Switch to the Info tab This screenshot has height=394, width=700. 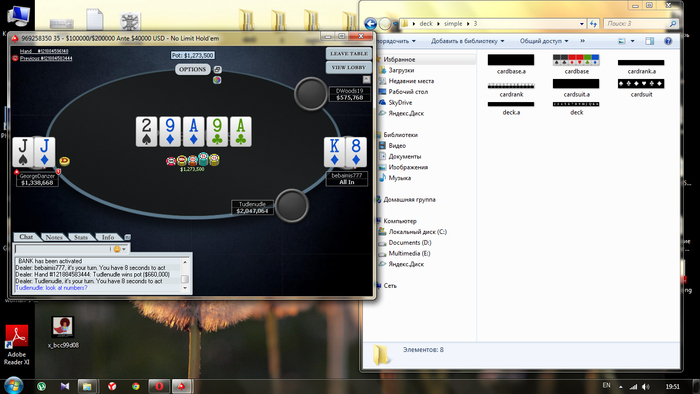(x=108, y=237)
